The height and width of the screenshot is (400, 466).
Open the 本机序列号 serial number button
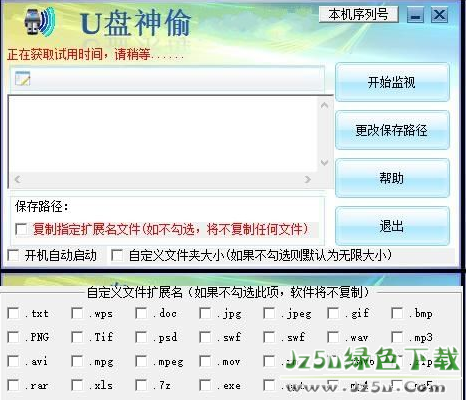[358, 14]
